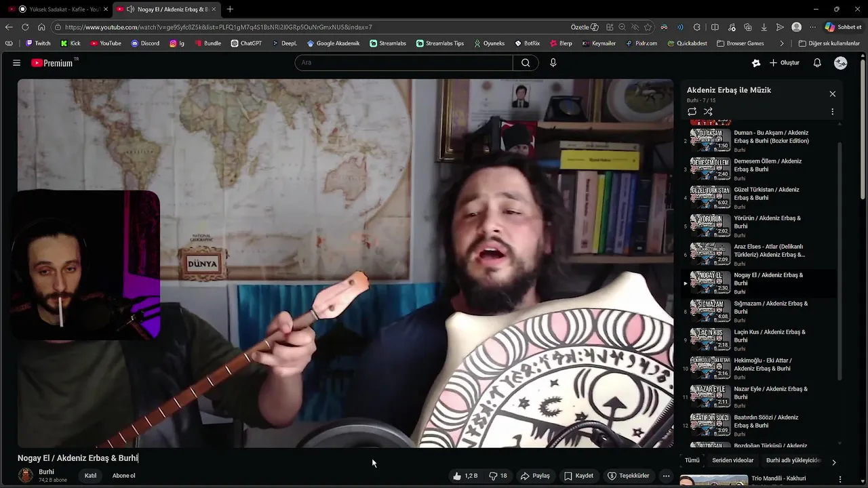Toggle playlist loop

click(692, 112)
